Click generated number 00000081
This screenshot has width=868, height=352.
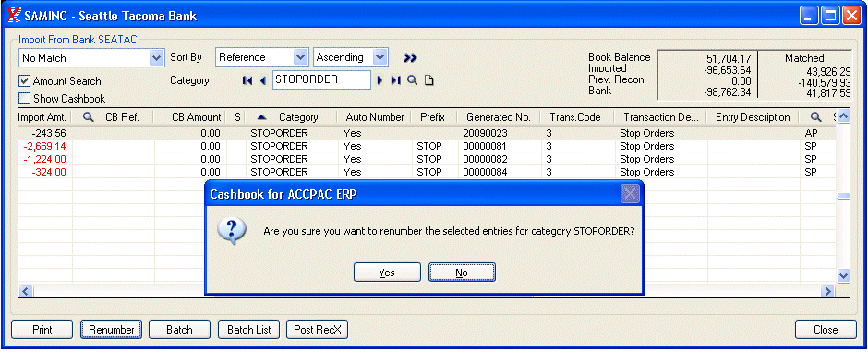tap(485, 146)
